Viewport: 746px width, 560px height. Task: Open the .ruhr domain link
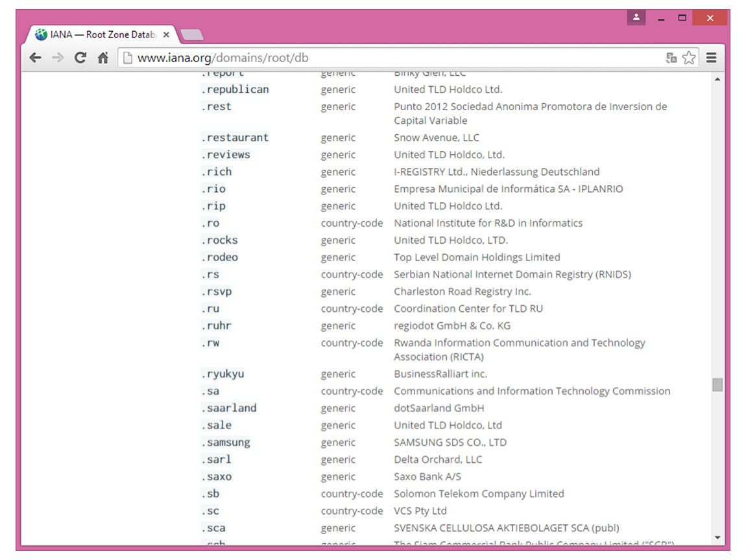216,325
